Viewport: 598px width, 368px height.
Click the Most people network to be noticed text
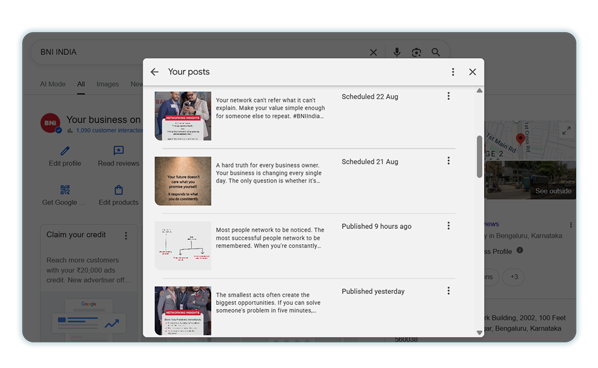[270, 238]
